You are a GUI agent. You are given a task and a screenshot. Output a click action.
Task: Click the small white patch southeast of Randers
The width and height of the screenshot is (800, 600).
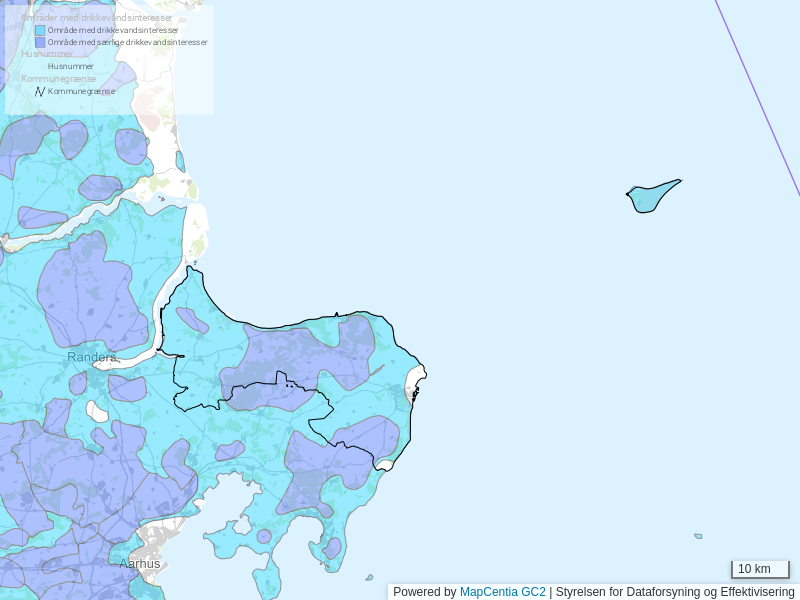coord(97,411)
